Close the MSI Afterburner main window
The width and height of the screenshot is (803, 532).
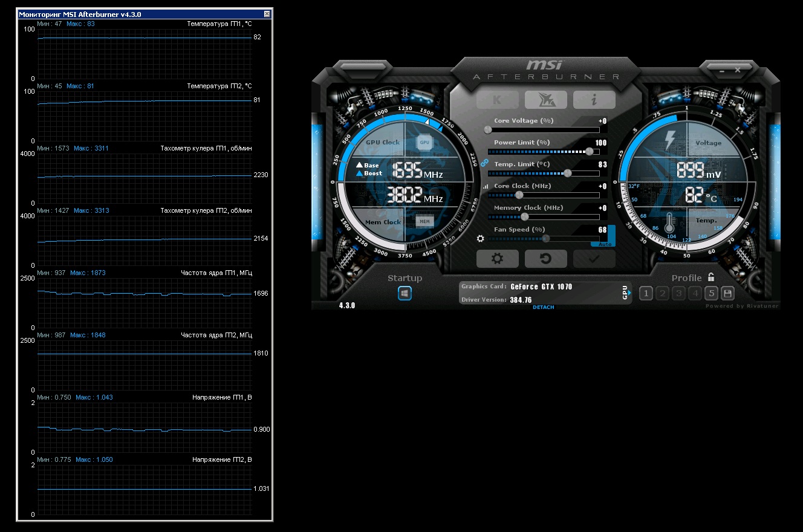738,70
